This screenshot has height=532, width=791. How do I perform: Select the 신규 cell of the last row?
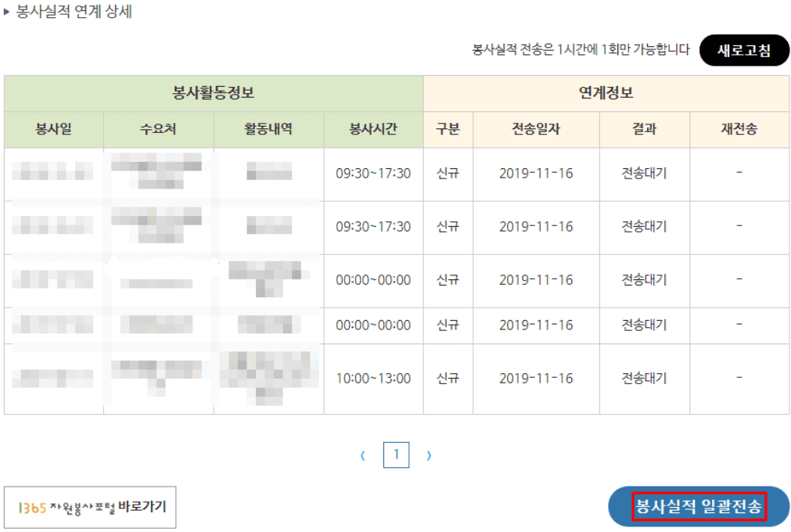point(448,379)
